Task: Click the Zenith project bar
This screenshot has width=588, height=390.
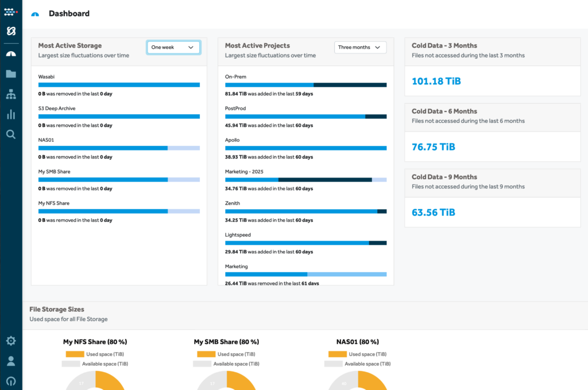Action: pyautogui.click(x=305, y=211)
